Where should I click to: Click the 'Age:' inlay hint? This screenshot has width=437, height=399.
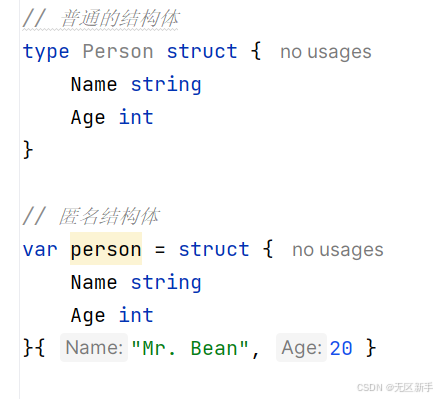pyautogui.click(x=301, y=348)
